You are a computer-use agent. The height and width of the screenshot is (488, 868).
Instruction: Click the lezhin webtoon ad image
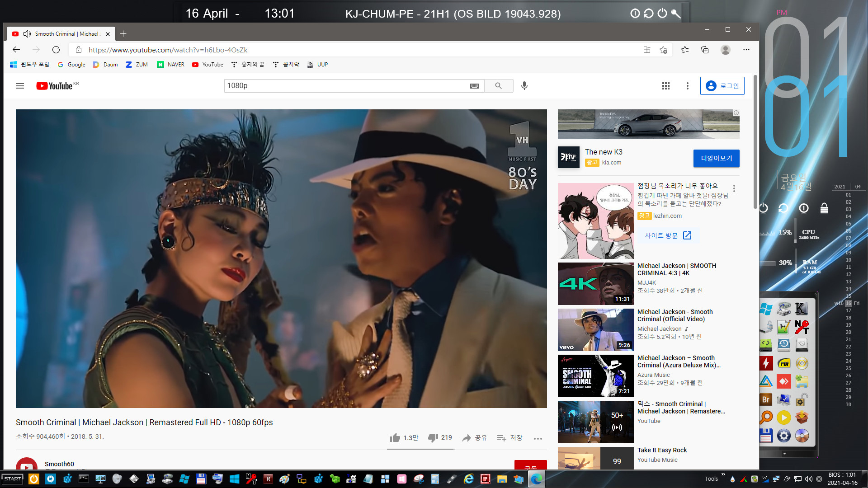coord(595,221)
